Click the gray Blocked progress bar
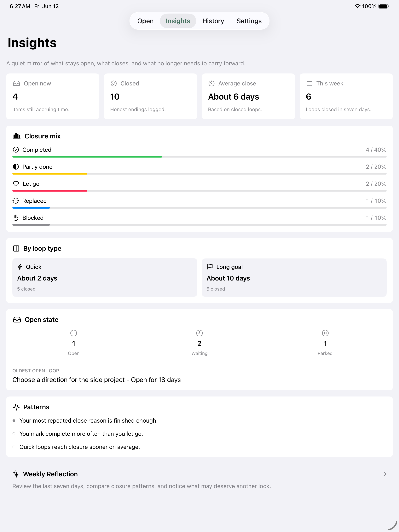 point(31,225)
